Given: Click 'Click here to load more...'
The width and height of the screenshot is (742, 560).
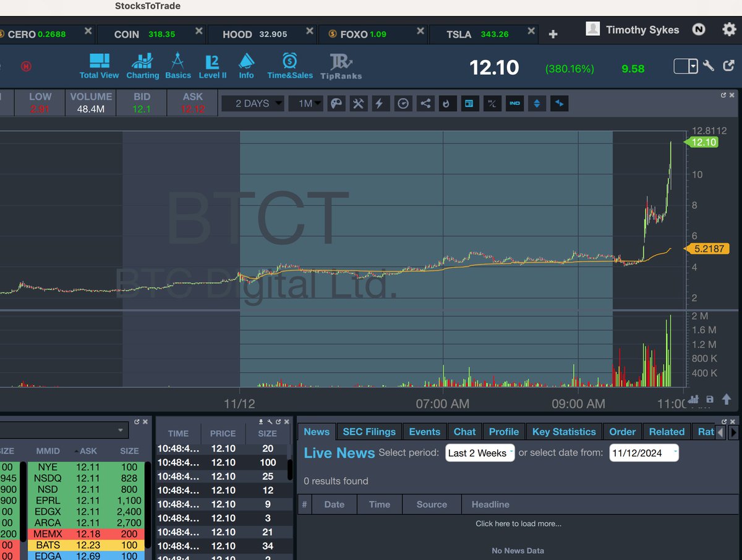Looking at the screenshot, I should [518, 524].
